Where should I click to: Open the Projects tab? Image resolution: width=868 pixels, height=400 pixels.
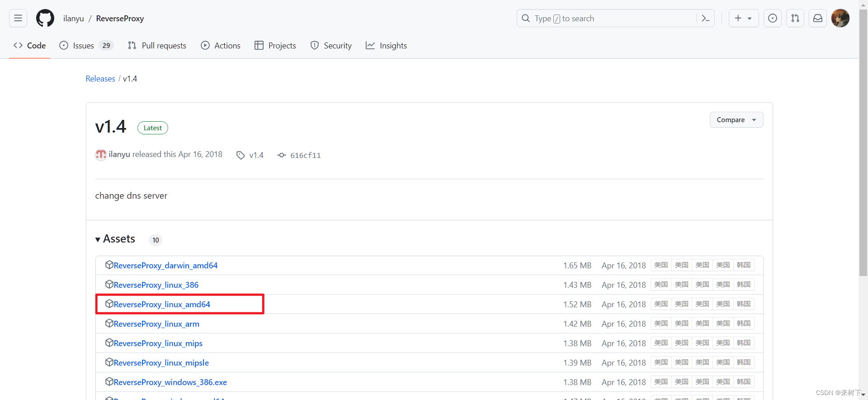(275, 45)
